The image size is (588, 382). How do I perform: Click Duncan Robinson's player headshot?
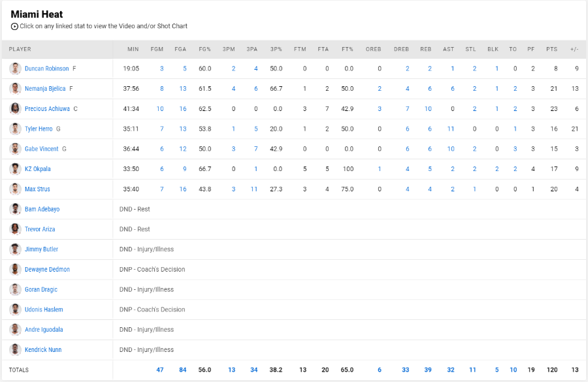pos(15,69)
